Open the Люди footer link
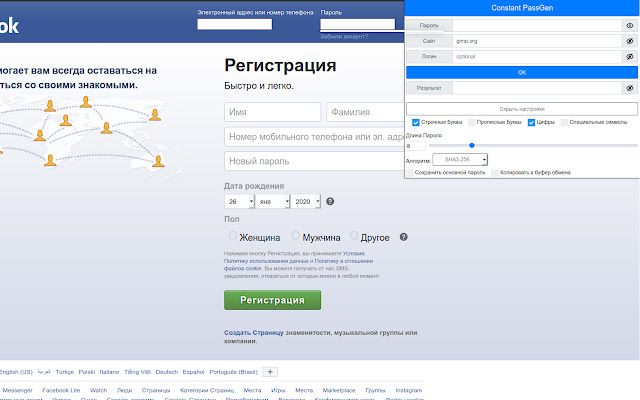This screenshot has width=640, height=400. coord(124,390)
